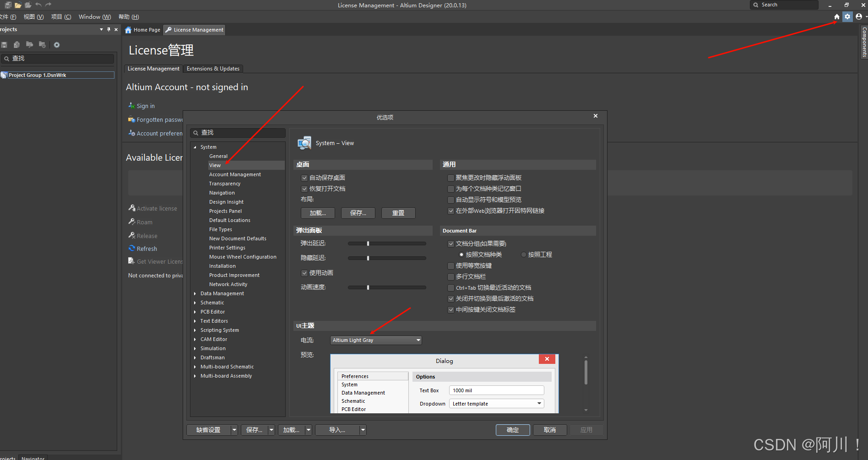Click the Undo arrow icon
868x460 pixels.
[x=38, y=5]
